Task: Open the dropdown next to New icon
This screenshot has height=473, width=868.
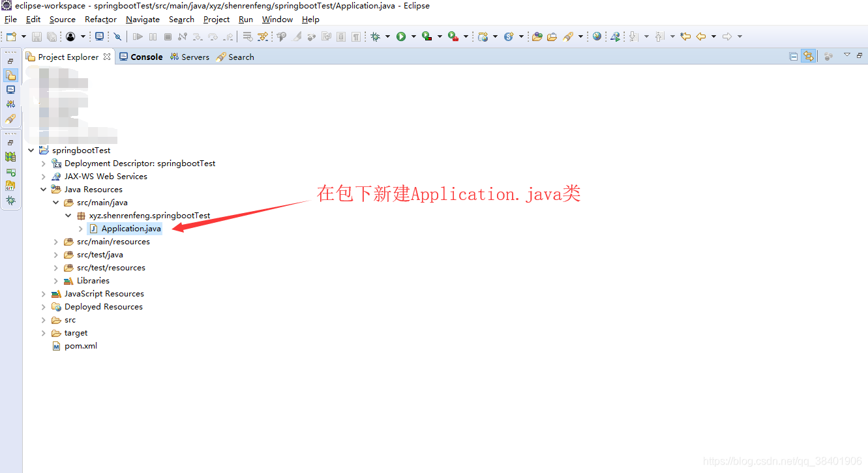Action: [x=24, y=36]
